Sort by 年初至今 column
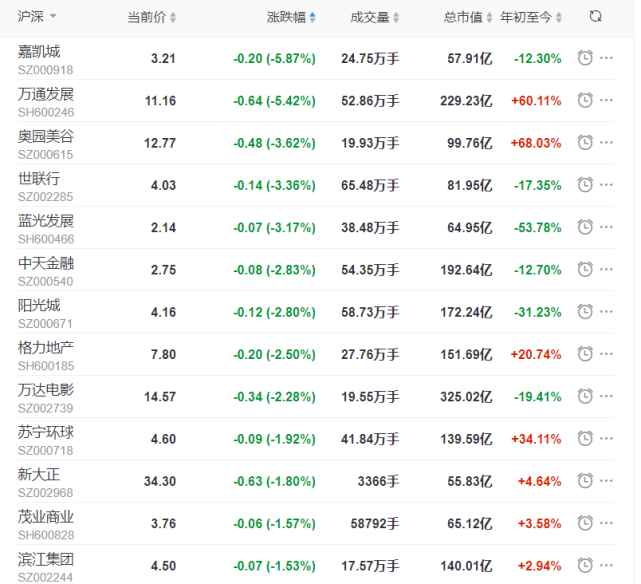This screenshot has height=584, width=641. (x=531, y=17)
